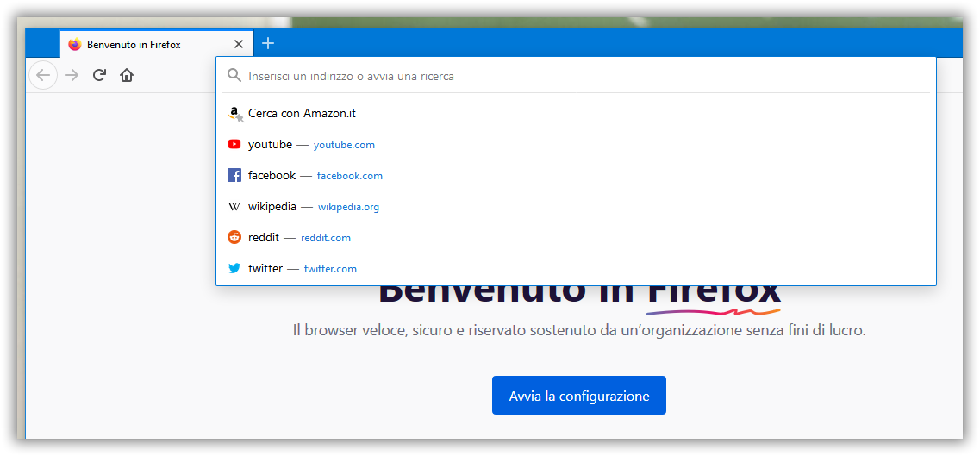This screenshot has width=980, height=456.
Task: Select the youtube suggestion row
Action: click(x=576, y=144)
